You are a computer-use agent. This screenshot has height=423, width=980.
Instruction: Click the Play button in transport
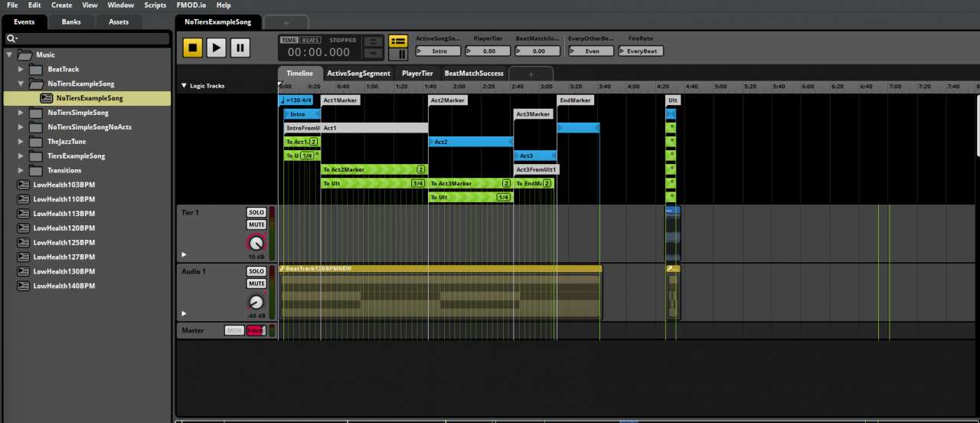pyautogui.click(x=217, y=48)
